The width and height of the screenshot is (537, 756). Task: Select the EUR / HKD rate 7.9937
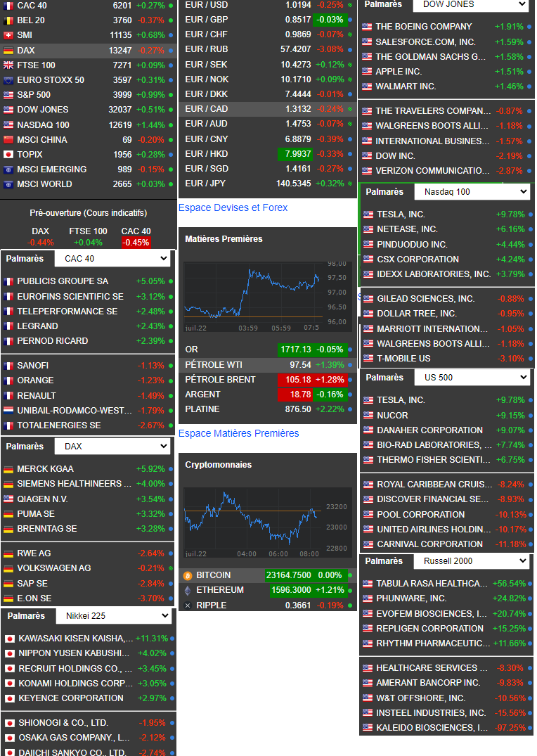(x=296, y=154)
